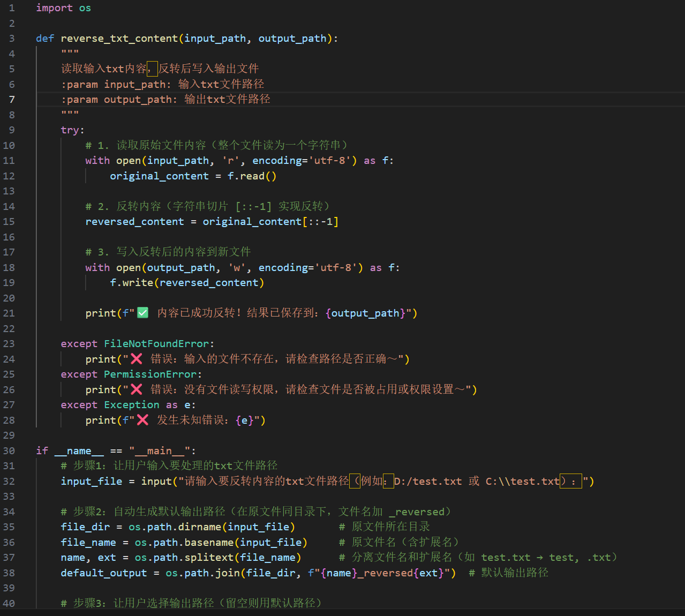
Task: Click the default_output variable name
Action: click(104, 573)
